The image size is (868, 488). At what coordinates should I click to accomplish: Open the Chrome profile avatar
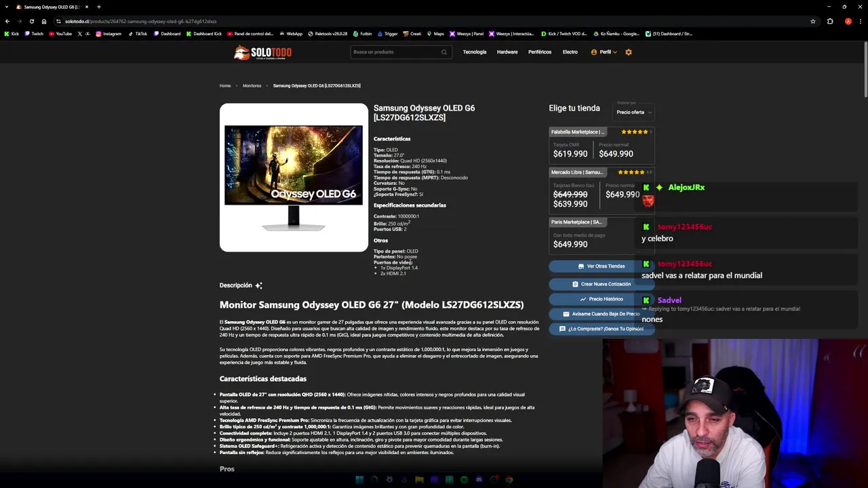[848, 21]
